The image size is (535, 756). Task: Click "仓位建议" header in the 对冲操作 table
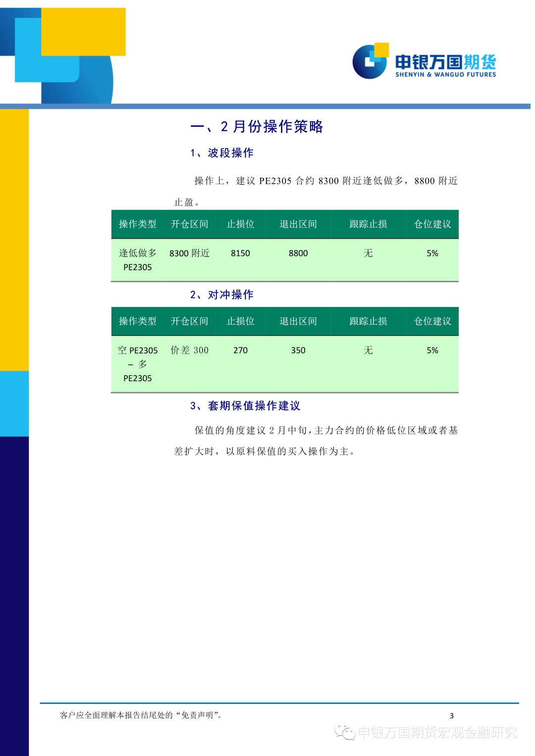coord(432,321)
